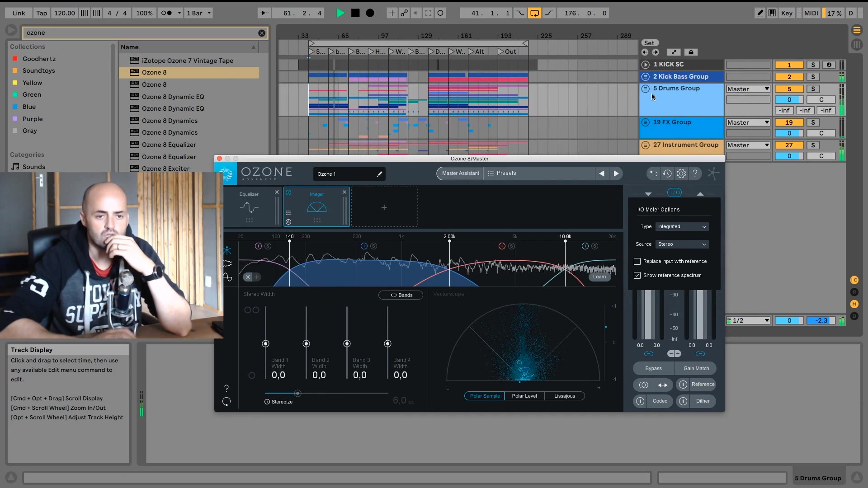
Task: Switch vectorscope to Lissajous tab
Action: click(x=564, y=396)
